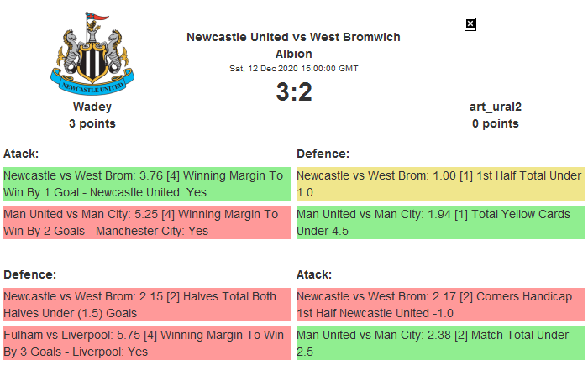
Task: Click art_ural2's 0 points total
Action: pos(495,123)
